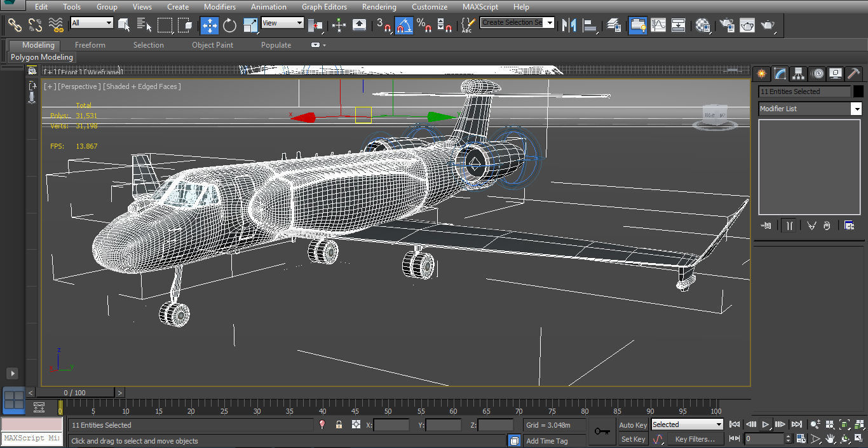The image size is (868, 448).
Task: Click the Align tool icon
Action: 590,25
